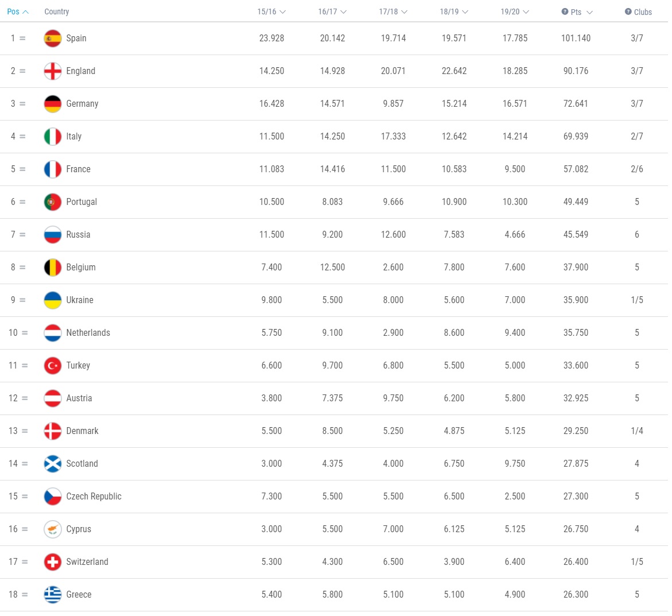The width and height of the screenshot is (672, 616).
Task: Click the Turkey flag icon
Action: [53, 366]
